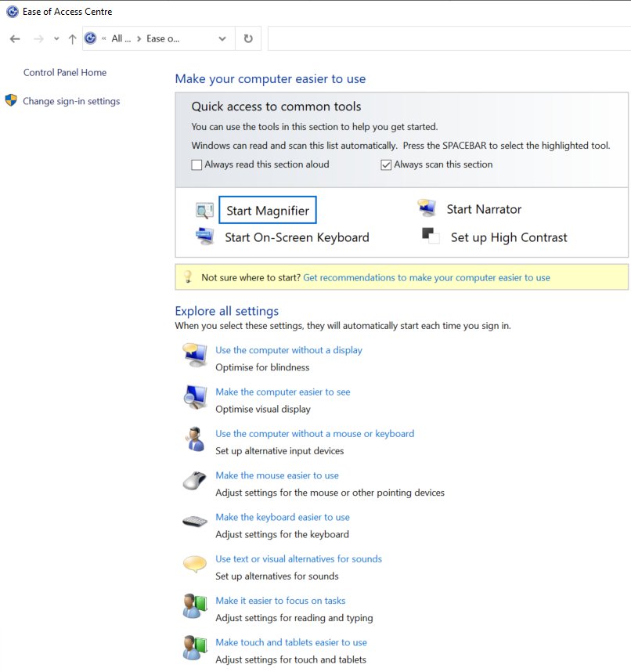The height and width of the screenshot is (672, 631).
Task: Click the icon beside Make it easier to focus on tasks
Action: 195,606
